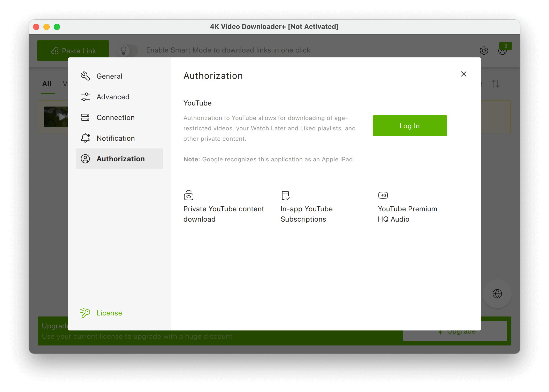Click the YouTube authorization description paragraph
The height and width of the screenshot is (392, 549).
coord(270,128)
